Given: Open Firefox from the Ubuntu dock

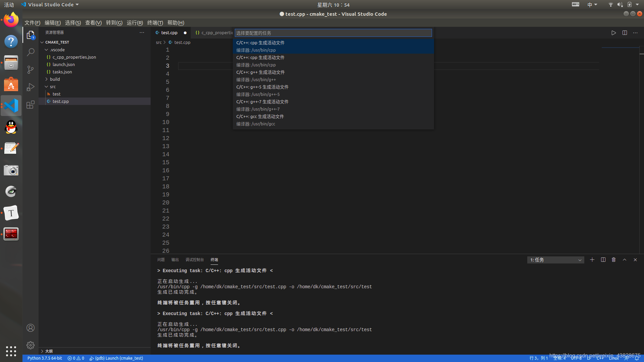Looking at the screenshot, I should tap(11, 20).
